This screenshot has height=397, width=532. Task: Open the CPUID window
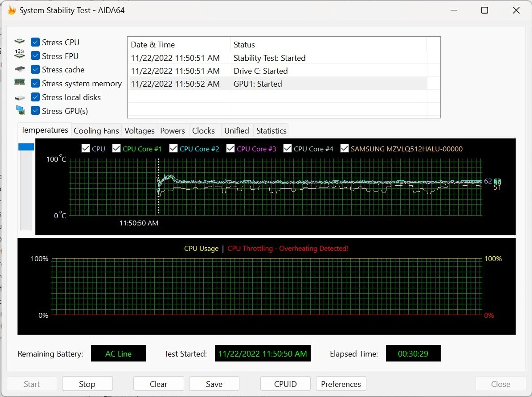285,384
